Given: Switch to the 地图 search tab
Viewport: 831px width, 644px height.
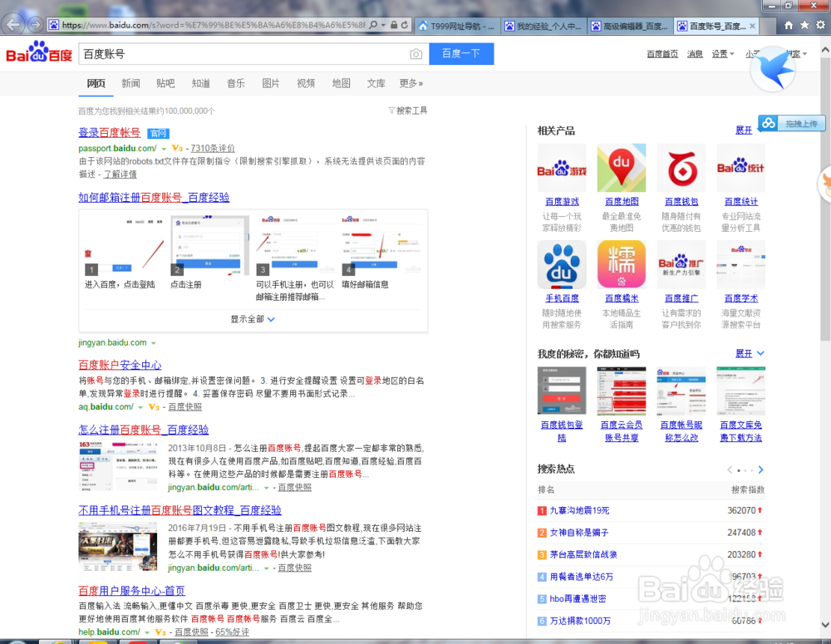Looking at the screenshot, I should pyautogui.click(x=341, y=83).
